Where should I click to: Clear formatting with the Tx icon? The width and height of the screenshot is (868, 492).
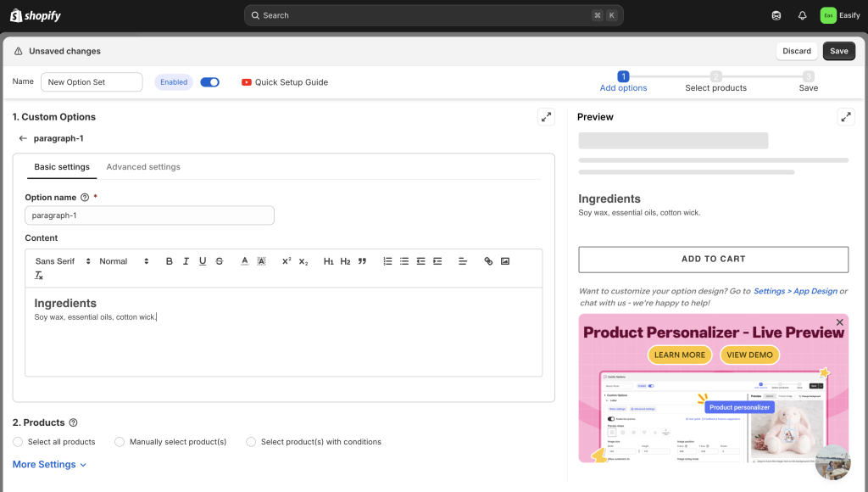click(39, 276)
